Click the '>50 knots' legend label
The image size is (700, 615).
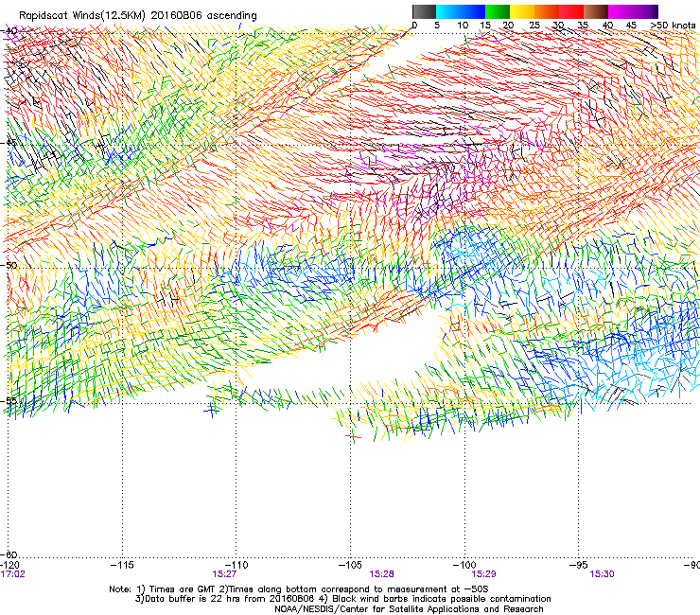[x=673, y=25]
